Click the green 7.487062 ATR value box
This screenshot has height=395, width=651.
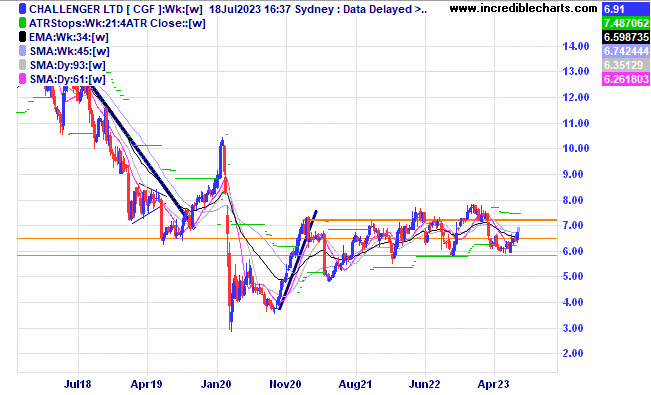click(626, 23)
